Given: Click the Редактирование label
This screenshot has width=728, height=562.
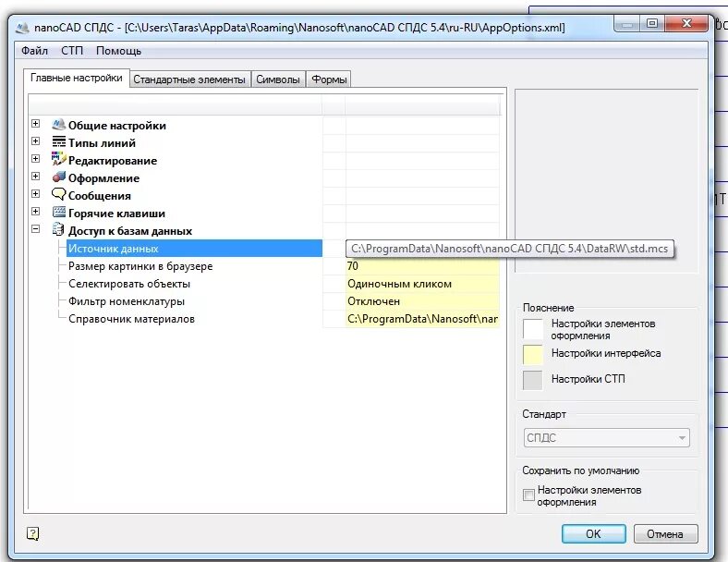Looking at the screenshot, I should (x=113, y=161).
